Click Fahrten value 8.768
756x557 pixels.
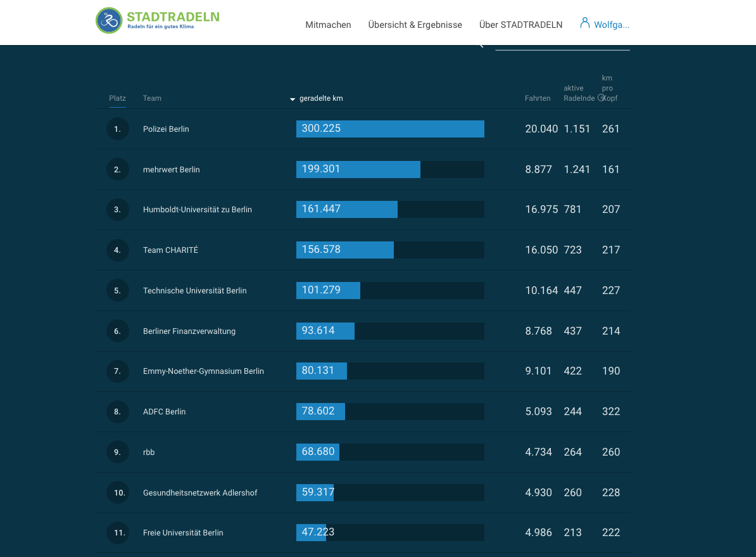(539, 331)
